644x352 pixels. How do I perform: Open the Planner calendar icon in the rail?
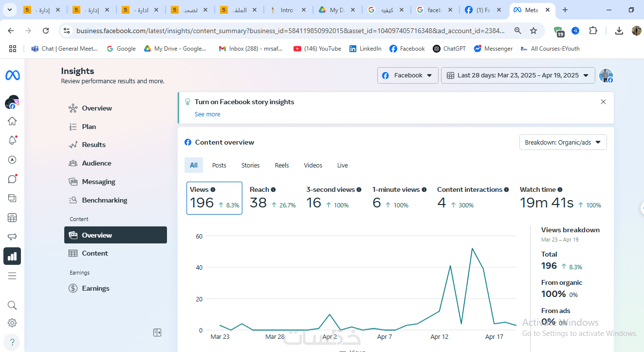pyautogui.click(x=12, y=218)
